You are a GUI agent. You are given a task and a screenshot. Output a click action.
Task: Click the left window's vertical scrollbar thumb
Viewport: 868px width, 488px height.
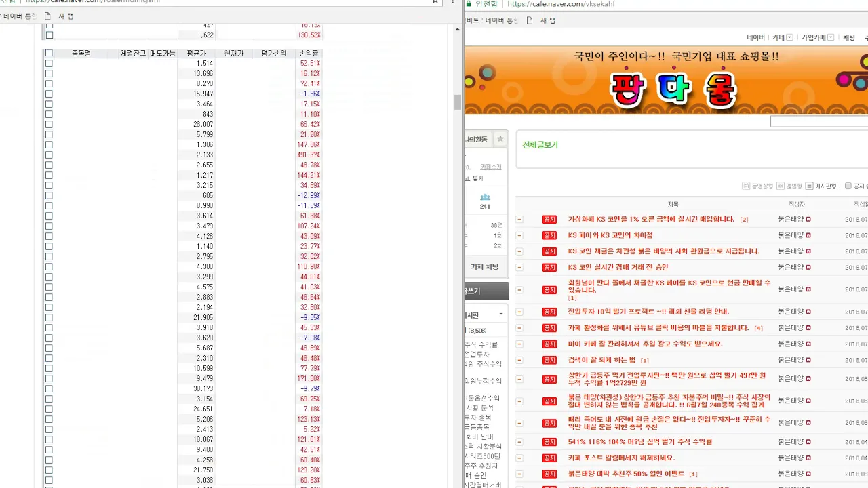click(x=458, y=102)
